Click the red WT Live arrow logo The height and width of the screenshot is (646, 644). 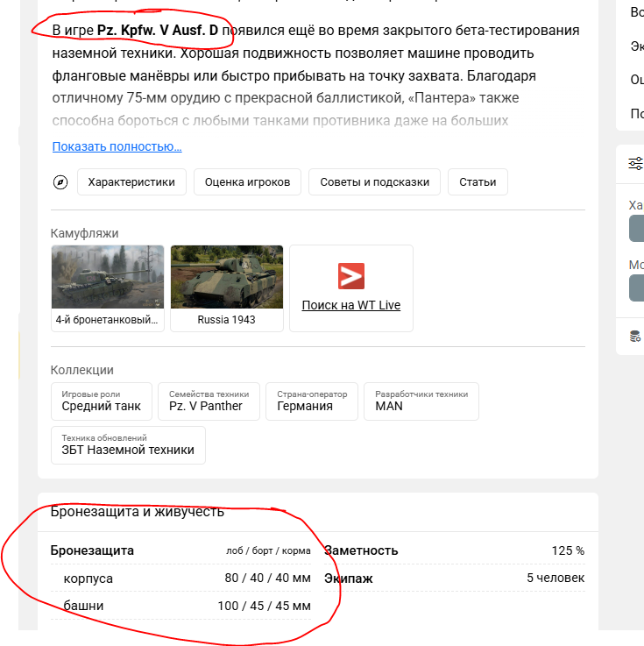coord(351,276)
